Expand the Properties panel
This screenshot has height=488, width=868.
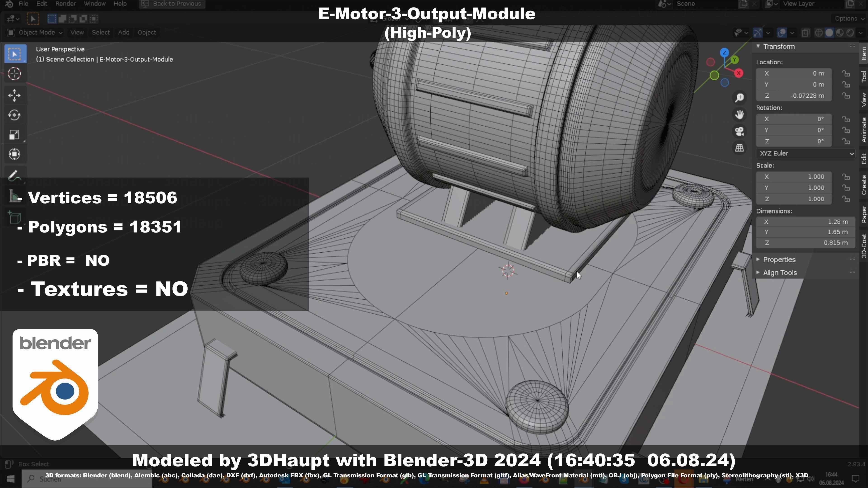[758, 260]
